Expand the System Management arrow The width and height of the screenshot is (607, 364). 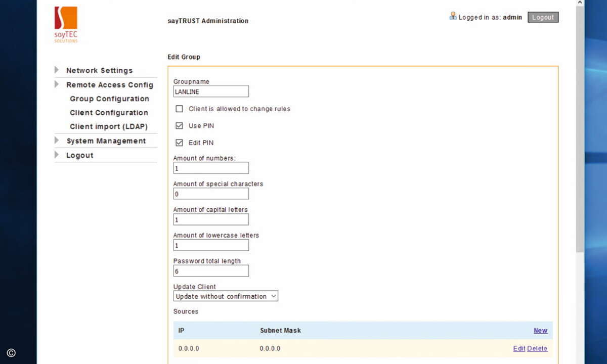click(57, 140)
